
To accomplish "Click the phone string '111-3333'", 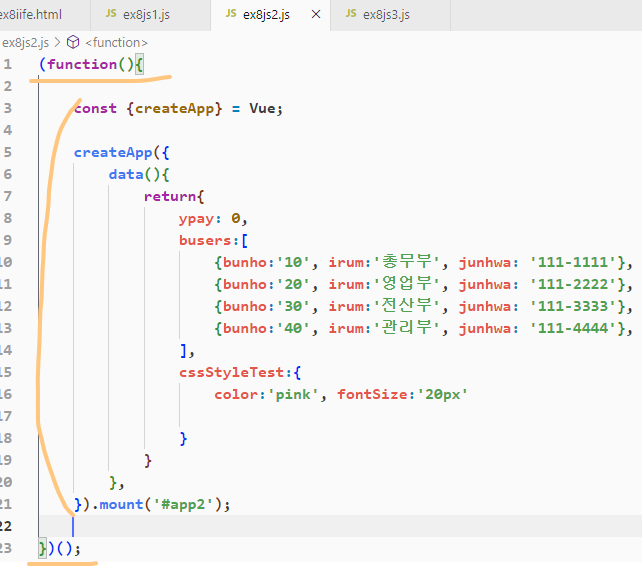I will click(573, 307).
